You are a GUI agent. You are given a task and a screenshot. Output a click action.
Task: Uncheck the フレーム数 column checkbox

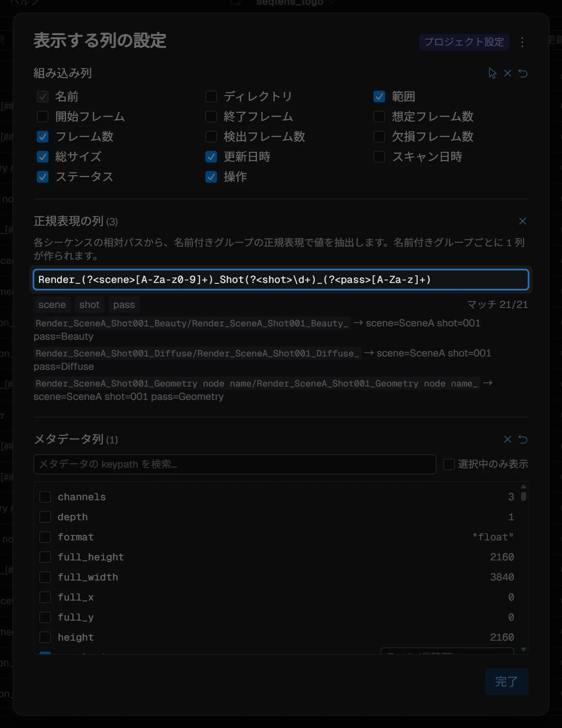(43, 137)
